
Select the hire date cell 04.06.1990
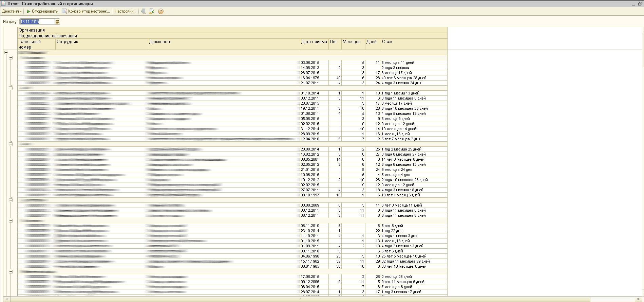(x=314, y=256)
